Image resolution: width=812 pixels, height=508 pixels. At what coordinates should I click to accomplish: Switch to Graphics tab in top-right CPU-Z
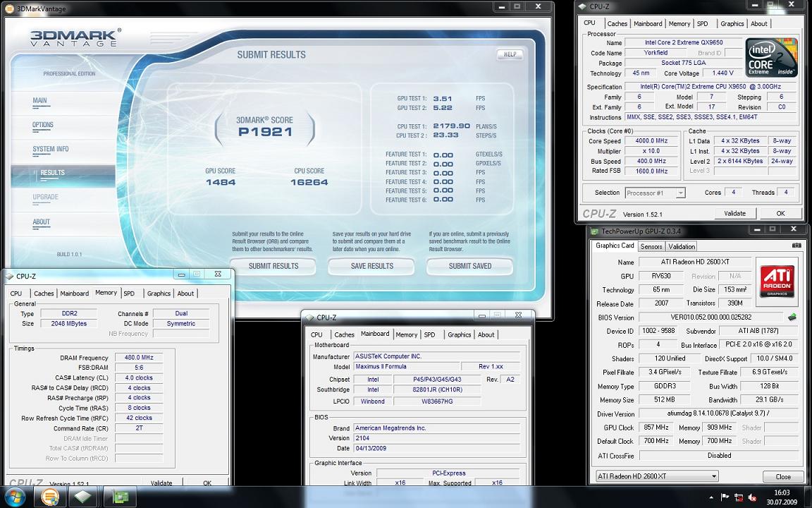732,24
